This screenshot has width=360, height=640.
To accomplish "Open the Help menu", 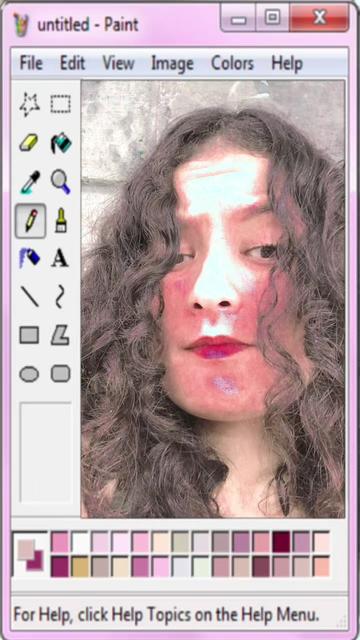I will pyautogui.click(x=287, y=64).
